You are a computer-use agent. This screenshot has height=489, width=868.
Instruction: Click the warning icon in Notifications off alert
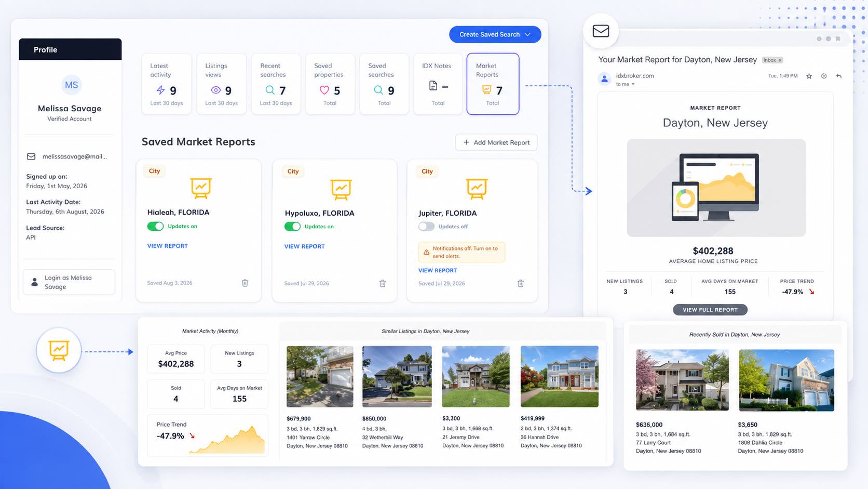[426, 252]
